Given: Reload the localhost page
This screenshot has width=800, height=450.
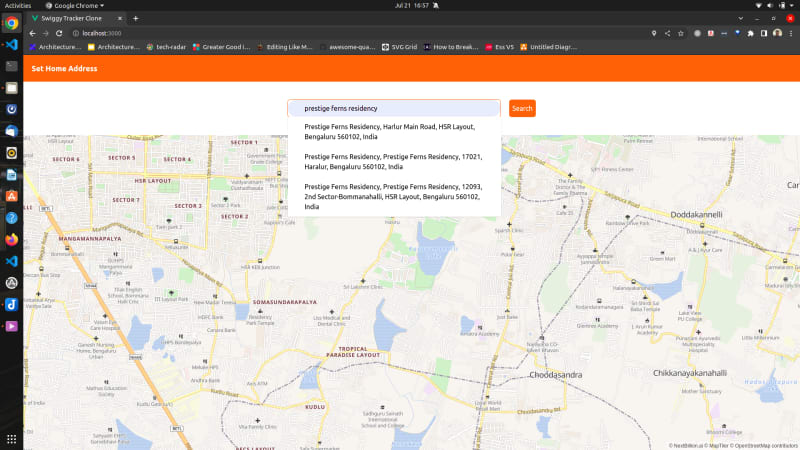Looking at the screenshot, I should pyautogui.click(x=59, y=33).
